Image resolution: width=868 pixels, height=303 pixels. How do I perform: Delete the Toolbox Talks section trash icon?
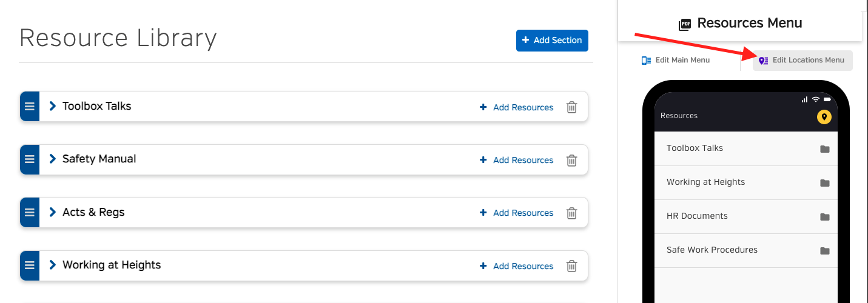[571, 107]
